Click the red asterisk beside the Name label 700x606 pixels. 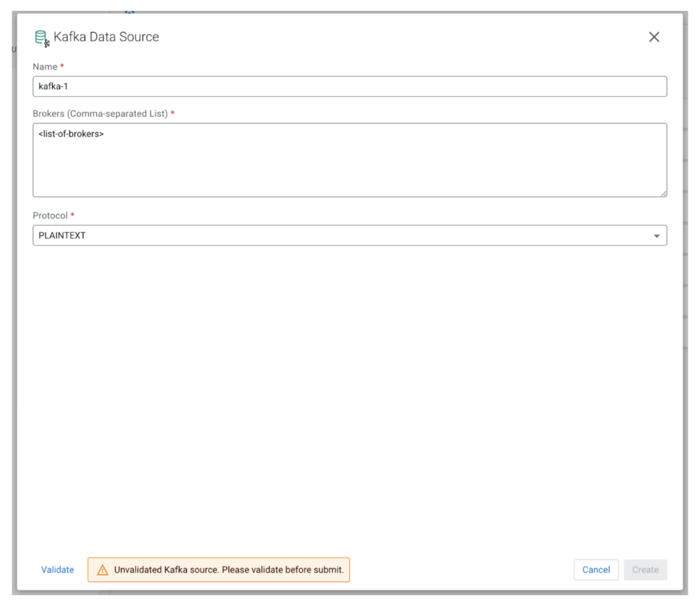(x=61, y=66)
